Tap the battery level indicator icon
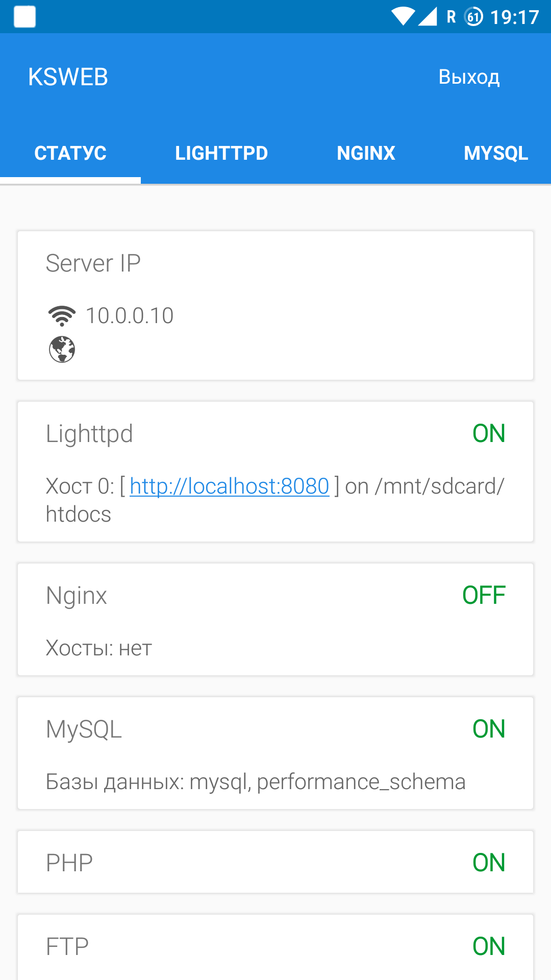The width and height of the screenshot is (551, 980). point(473,17)
